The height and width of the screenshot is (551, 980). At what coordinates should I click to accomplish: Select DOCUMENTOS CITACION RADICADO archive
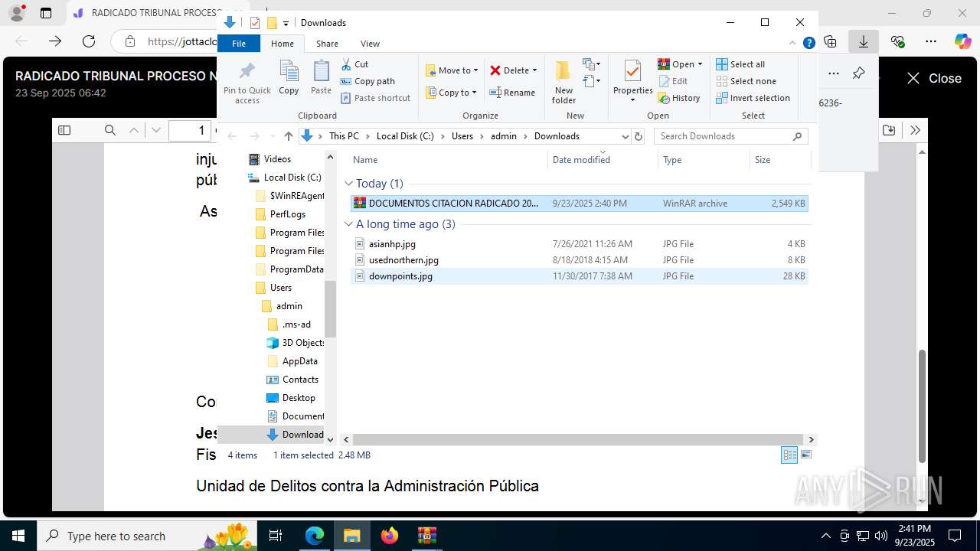[579, 204]
